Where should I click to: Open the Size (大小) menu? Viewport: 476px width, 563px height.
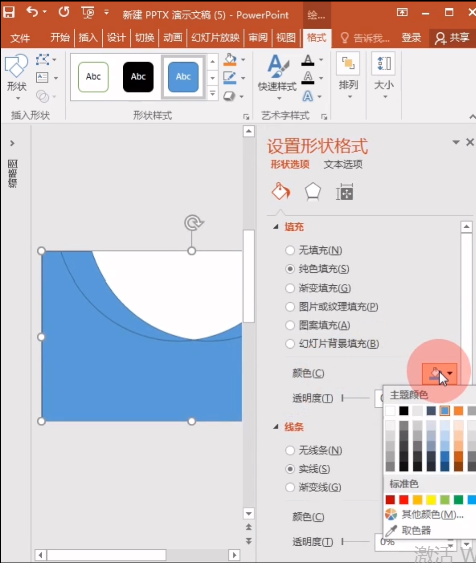(384, 76)
